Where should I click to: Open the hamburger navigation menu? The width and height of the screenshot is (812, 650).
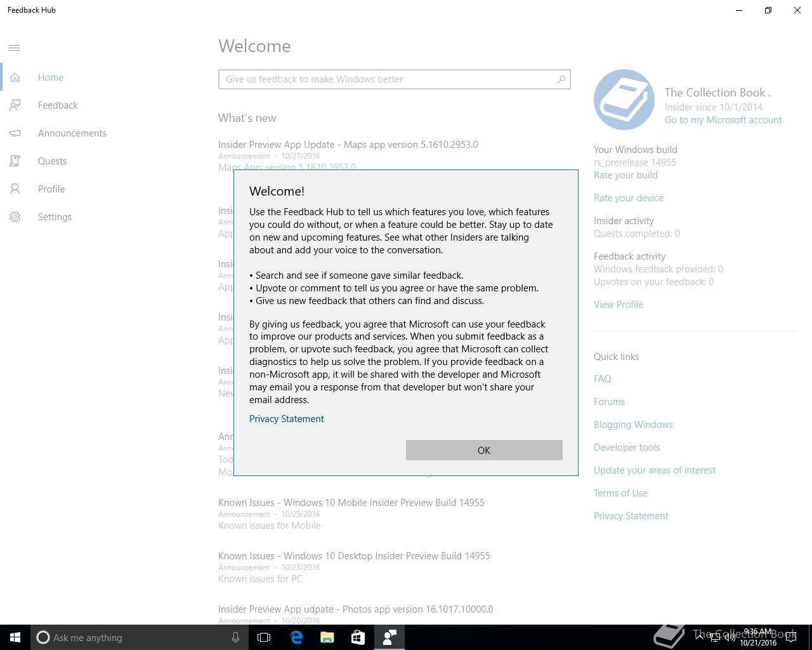coord(15,48)
